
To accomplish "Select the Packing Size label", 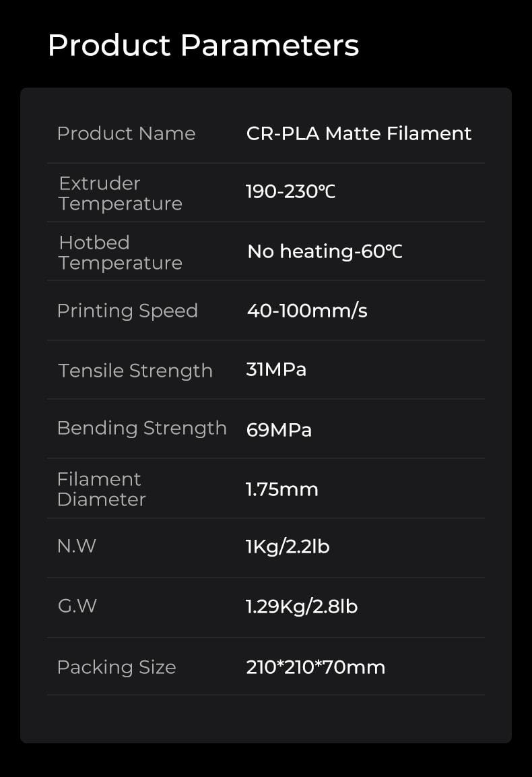I will [x=117, y=667].
